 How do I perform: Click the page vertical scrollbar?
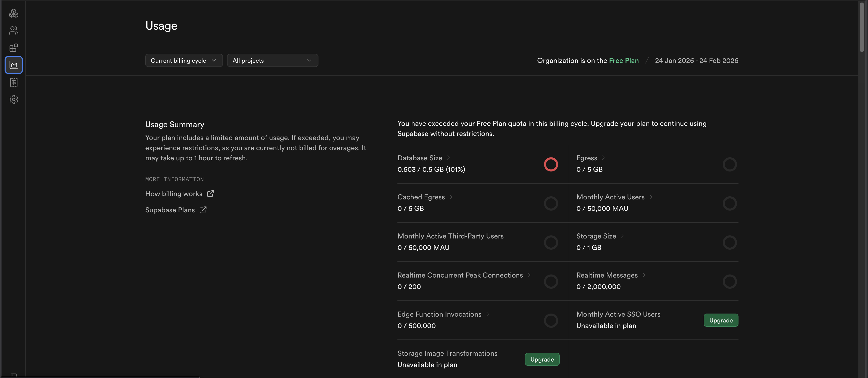[862, 27]
